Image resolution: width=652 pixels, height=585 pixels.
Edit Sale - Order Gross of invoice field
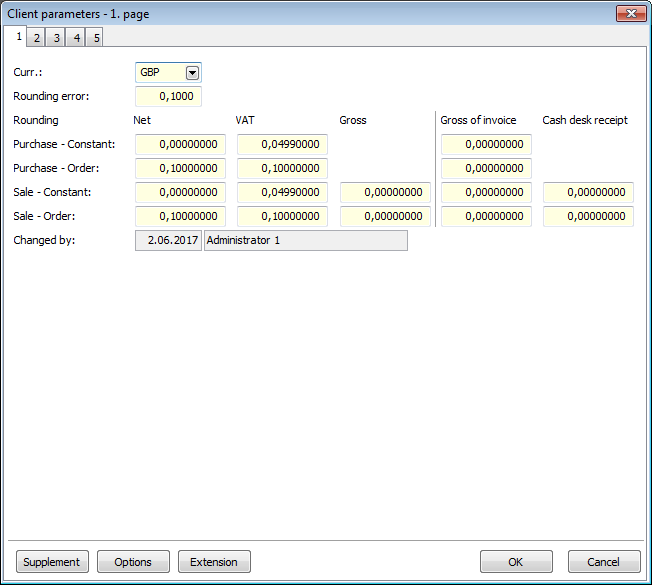486,216
